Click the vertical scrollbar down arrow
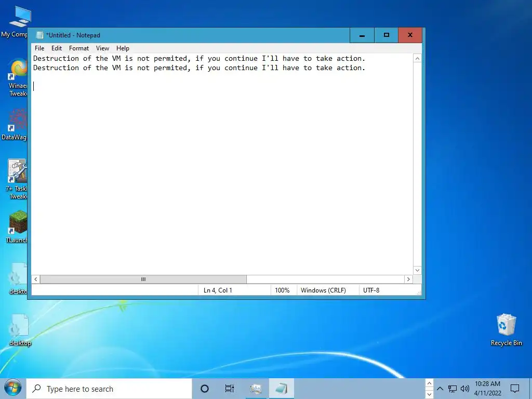 [417, 270]
